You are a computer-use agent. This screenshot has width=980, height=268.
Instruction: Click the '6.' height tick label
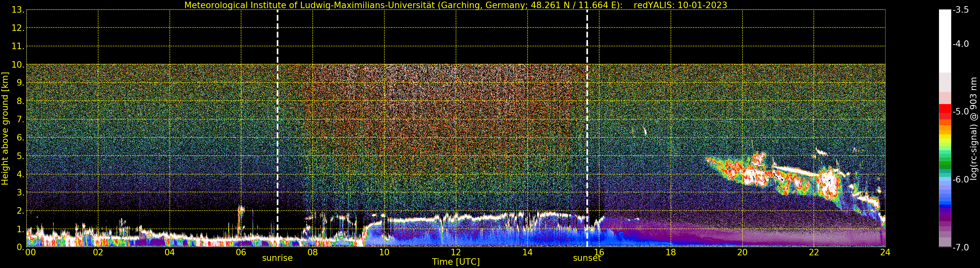pyautogui.click(x=21, y=138)
